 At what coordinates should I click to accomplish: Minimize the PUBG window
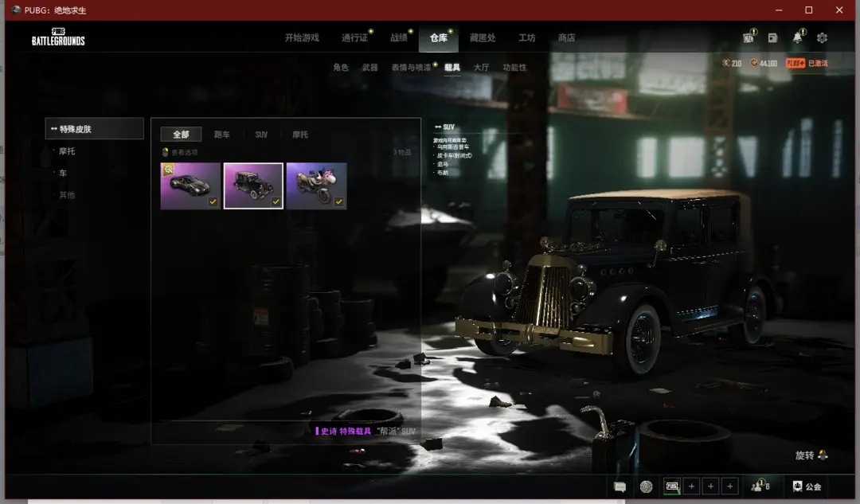click(779, 10)
